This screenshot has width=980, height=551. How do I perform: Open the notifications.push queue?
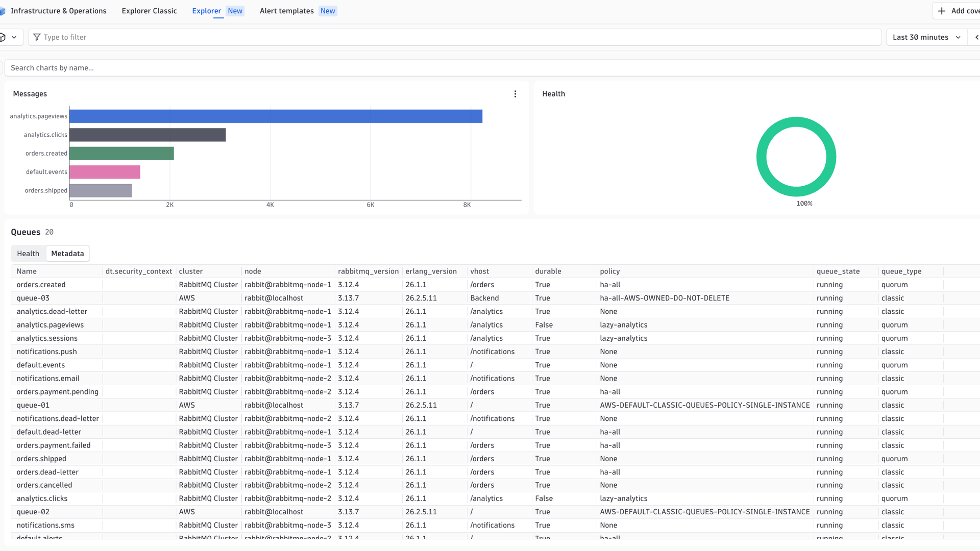[46, 352]
